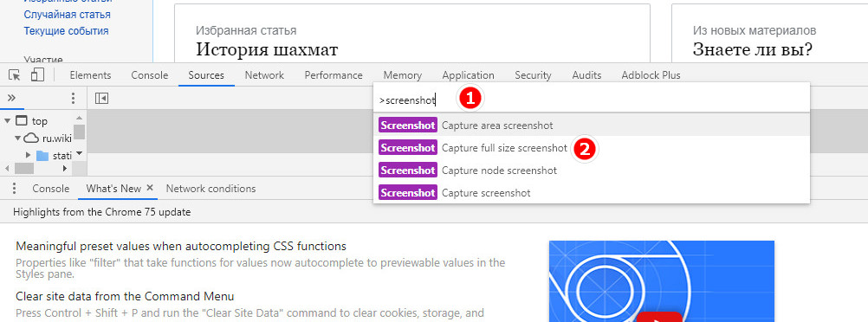
Task: Switch to the Network tab
Action: [x=264, y=75]
